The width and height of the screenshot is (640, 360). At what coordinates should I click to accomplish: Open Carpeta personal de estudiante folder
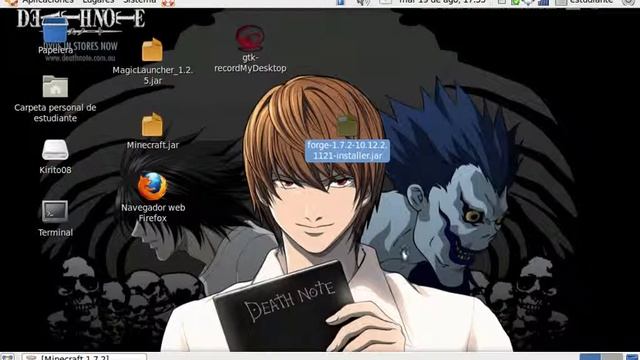pos(55,87)
